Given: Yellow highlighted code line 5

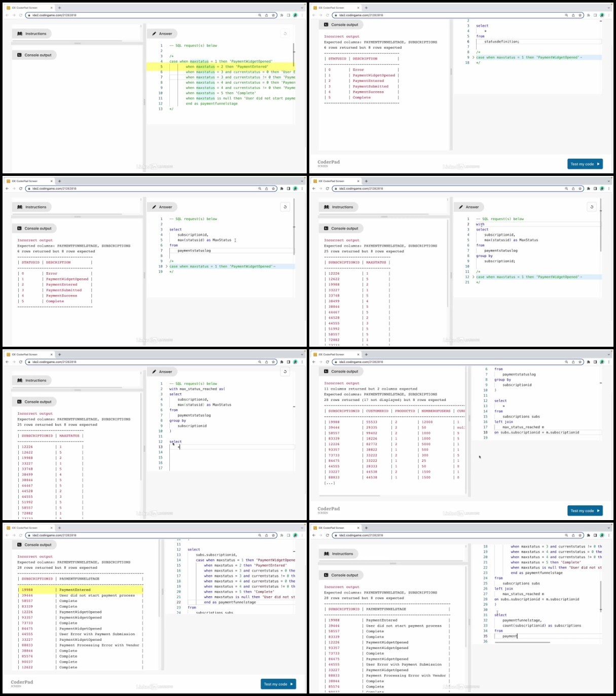Looking at the screenshot, I should pyautogui.click(x=220, y=66).
